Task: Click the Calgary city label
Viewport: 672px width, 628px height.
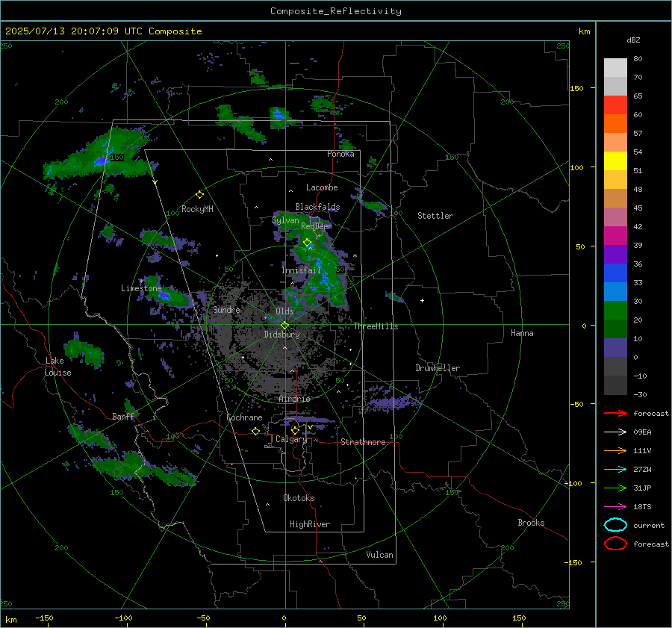Action: click(x=291, y=439)
